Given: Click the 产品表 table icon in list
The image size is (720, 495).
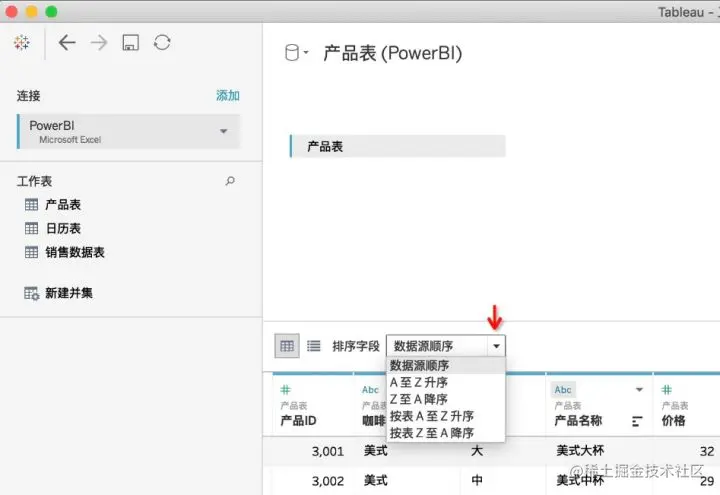Looking at the screenshot, I should coord(31,205).
